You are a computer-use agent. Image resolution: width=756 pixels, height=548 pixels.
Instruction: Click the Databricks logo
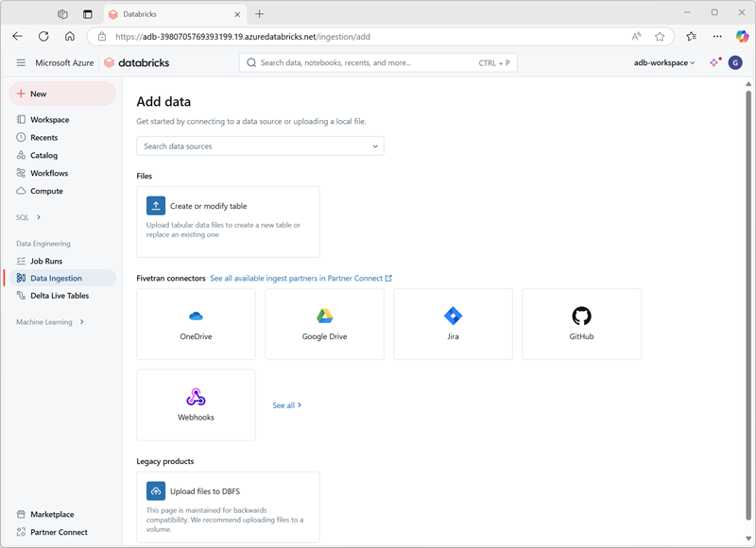pos(137,62)
